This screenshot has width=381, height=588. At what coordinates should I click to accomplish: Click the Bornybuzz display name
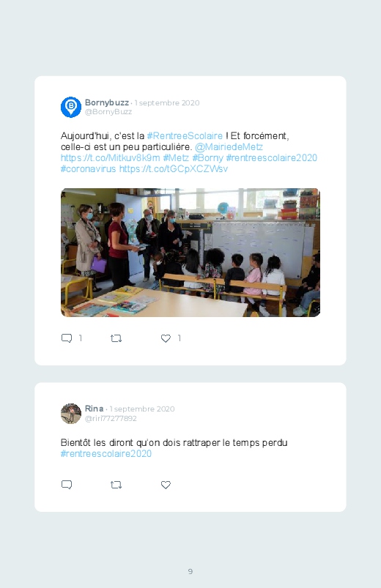(106, 103)
